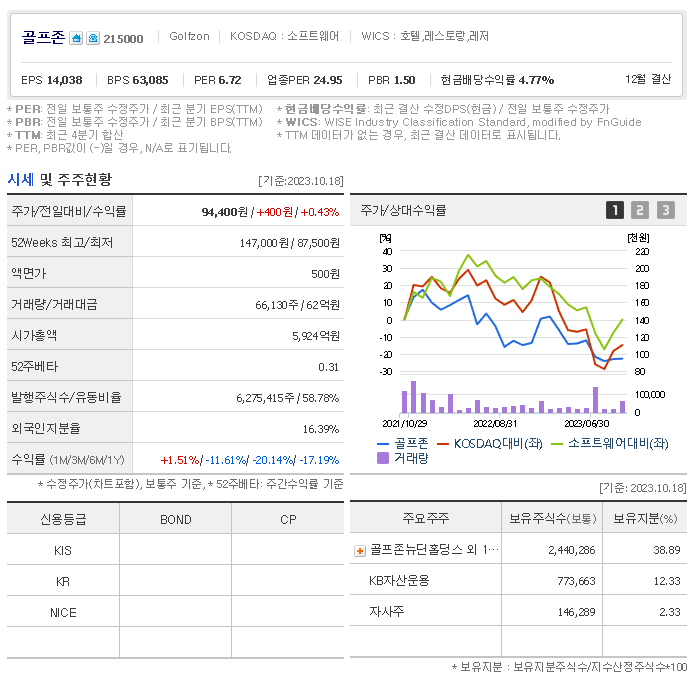
Task: Switch to chart tab 3
Action: pos(666,210)
